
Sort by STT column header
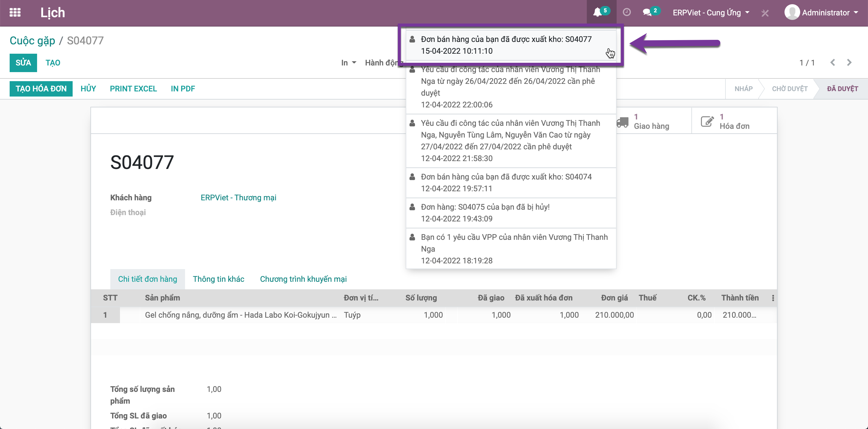click(x=110, y=298)
